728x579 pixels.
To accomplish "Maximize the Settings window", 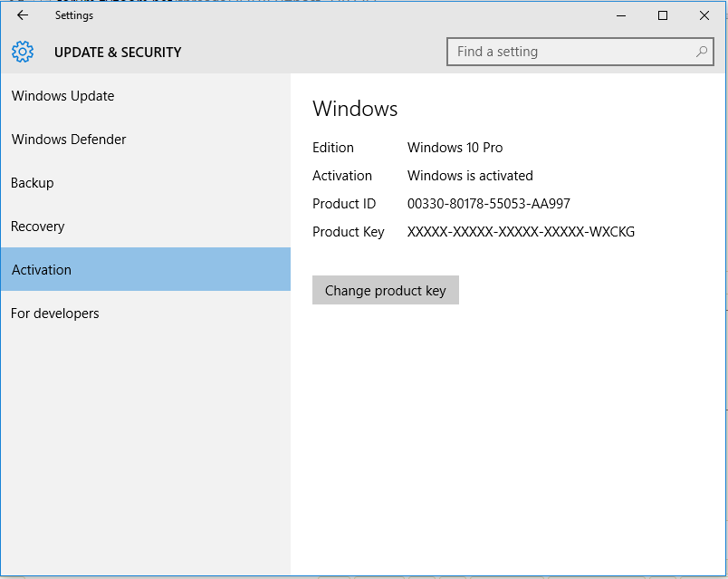I will pyautogui.click(x=663, y=15).
